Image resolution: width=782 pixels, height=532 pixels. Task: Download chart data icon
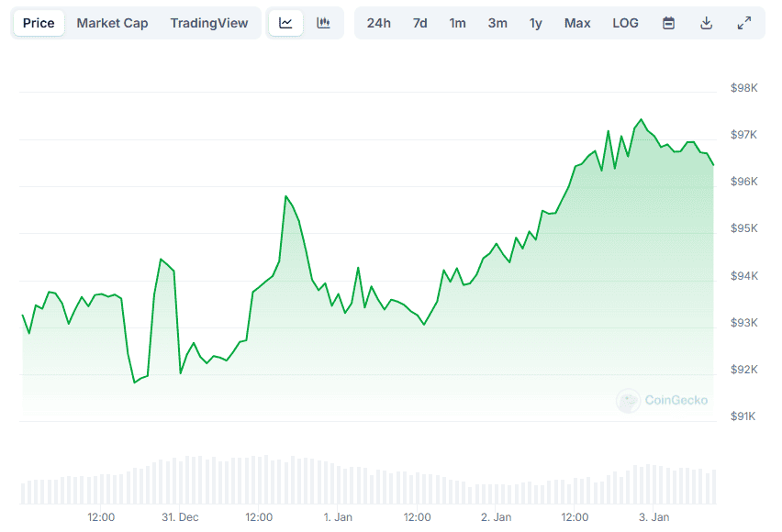point(706,23)
